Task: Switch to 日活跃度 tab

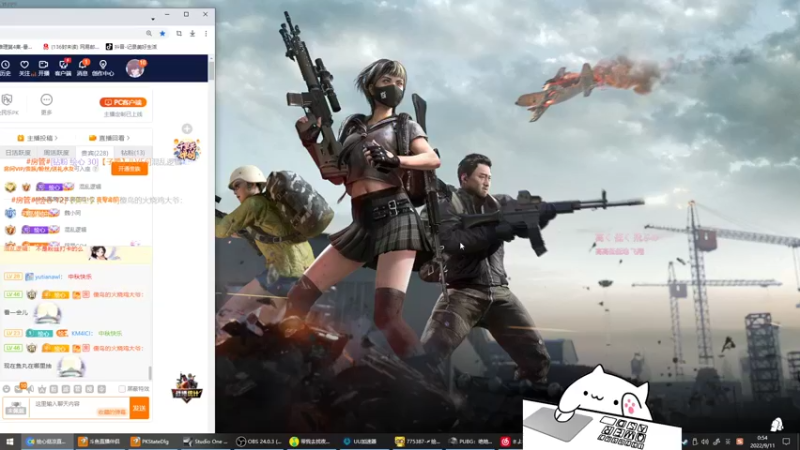Action: coord(18,153)
